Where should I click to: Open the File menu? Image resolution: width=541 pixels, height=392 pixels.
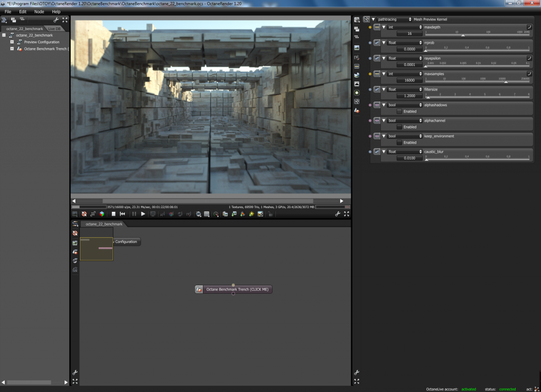click(8, 12)
